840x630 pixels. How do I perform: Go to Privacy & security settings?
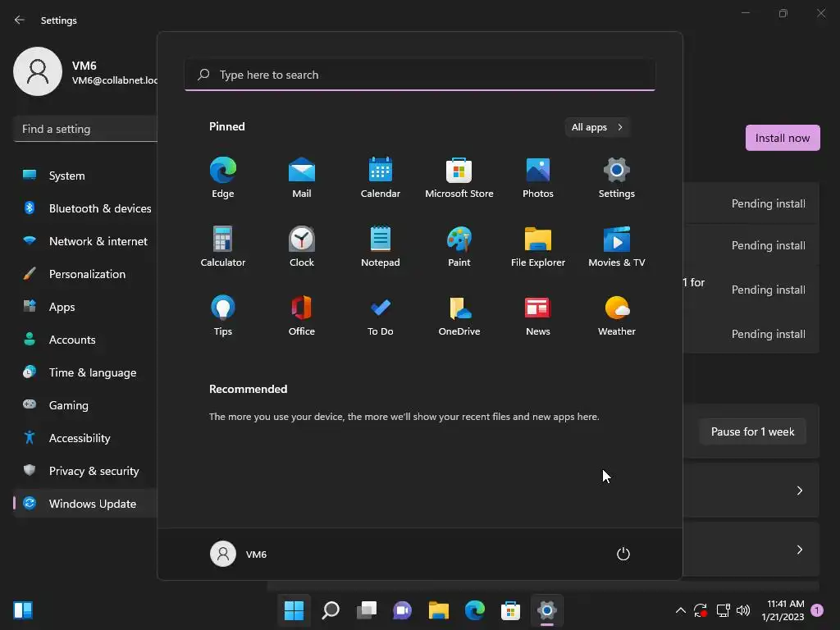(x=85, y=471)
